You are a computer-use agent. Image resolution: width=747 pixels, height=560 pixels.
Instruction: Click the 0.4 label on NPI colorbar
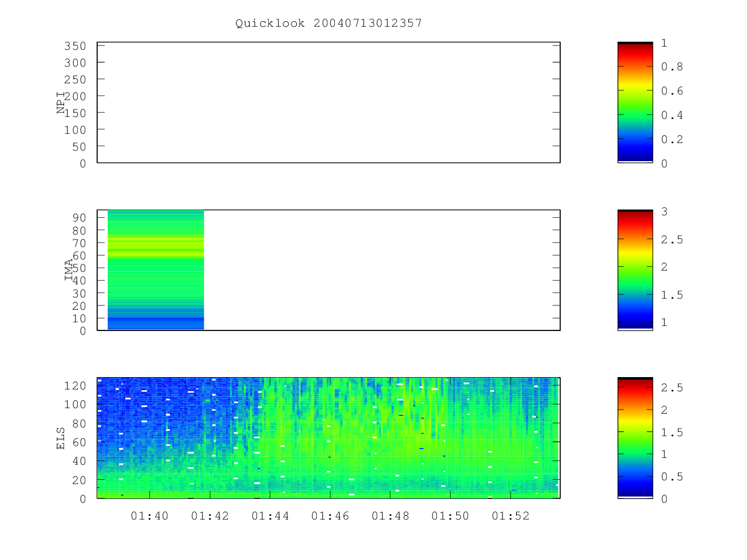(x=672, y=115)
